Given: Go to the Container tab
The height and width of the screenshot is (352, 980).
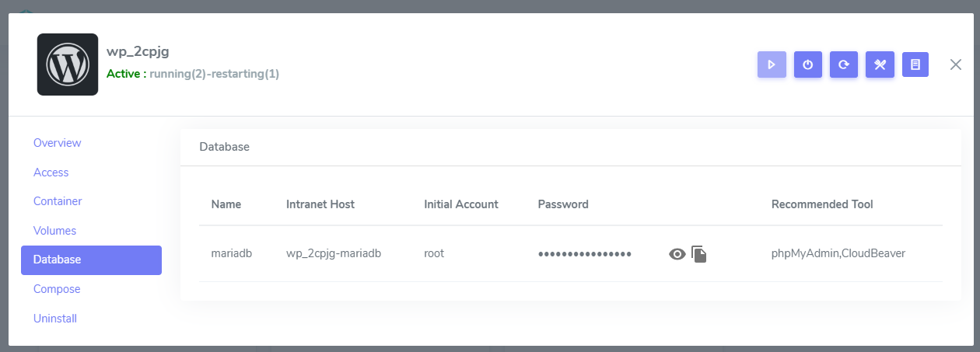Looking at the screenshot, I should pos(58,201).
